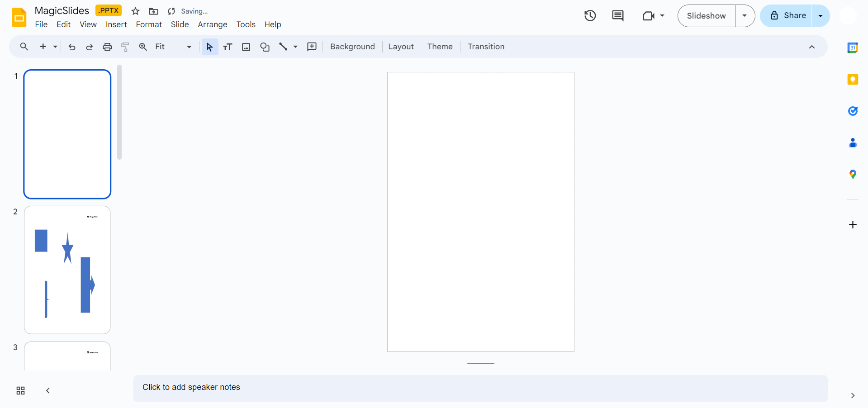Search the menus with magnifier icon
868x408 pixels.
pyautogui.click(x=24, y=47)
